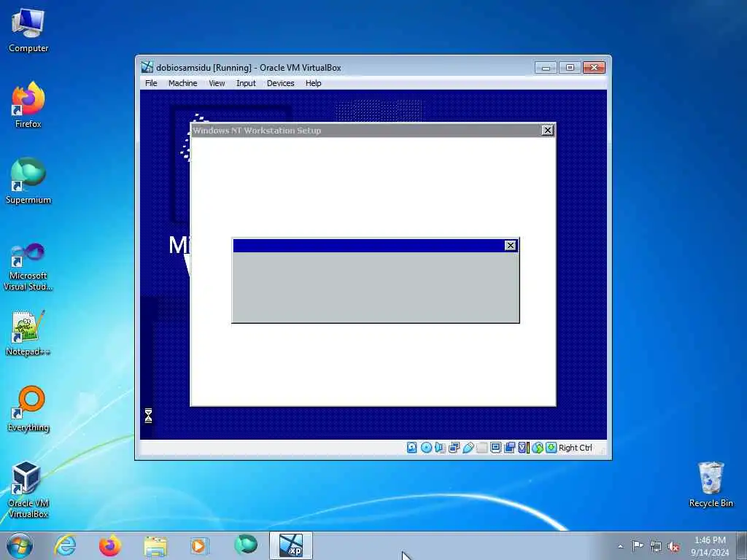Open the Windows Start menu orb
The width and height of the screenshot is (747, 560).
coord(20,545)
